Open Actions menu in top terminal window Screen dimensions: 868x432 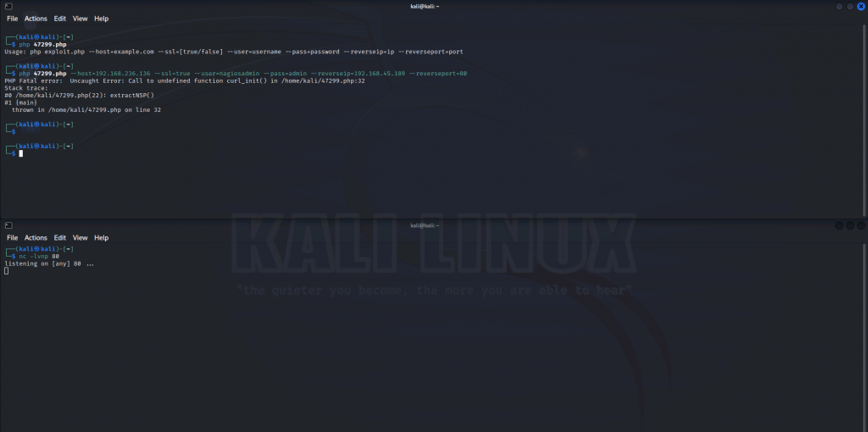click(x=36, y=19)
